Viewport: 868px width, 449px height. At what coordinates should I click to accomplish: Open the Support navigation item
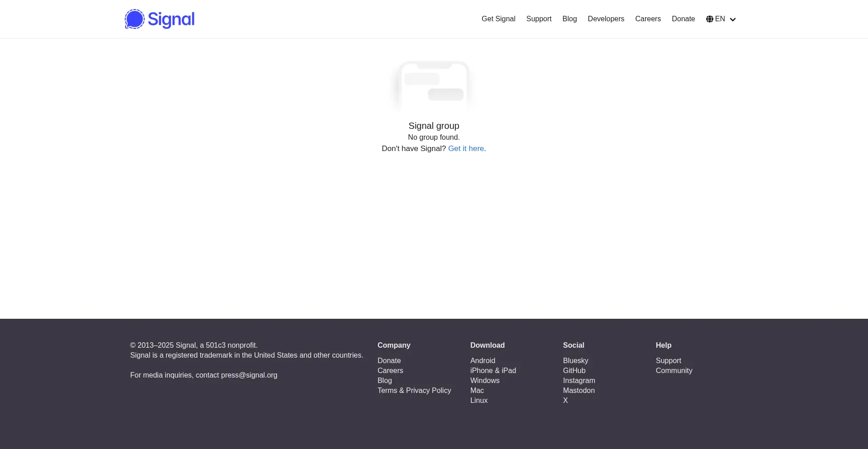pyautogui.click(x=538, y=19)
